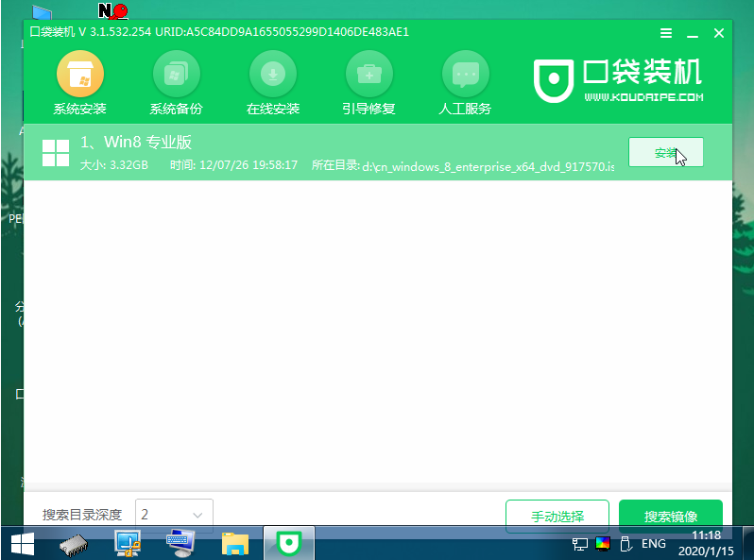
Task: Click the title bar version text V 3.1.532.254
Action: 114,32
